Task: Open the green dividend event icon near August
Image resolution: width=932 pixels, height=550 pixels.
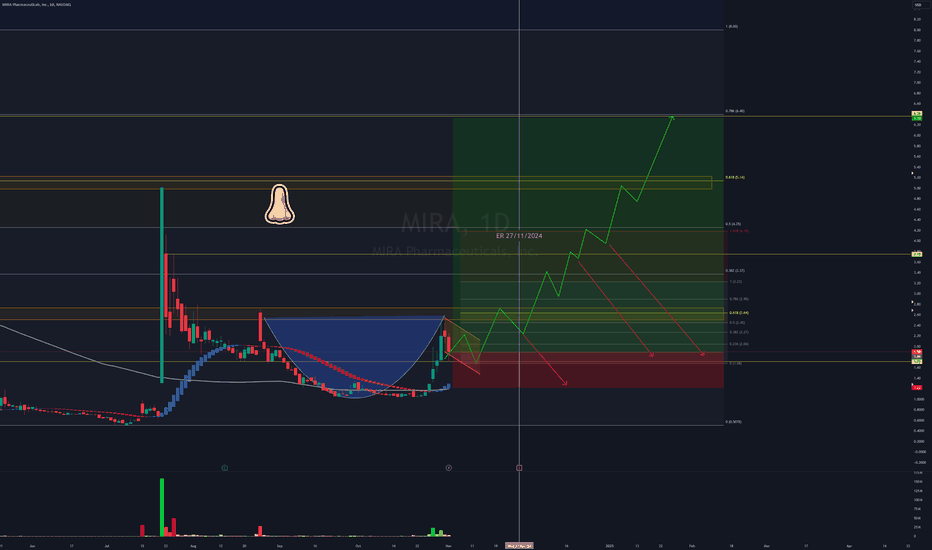Action: [x=225, y=468]
